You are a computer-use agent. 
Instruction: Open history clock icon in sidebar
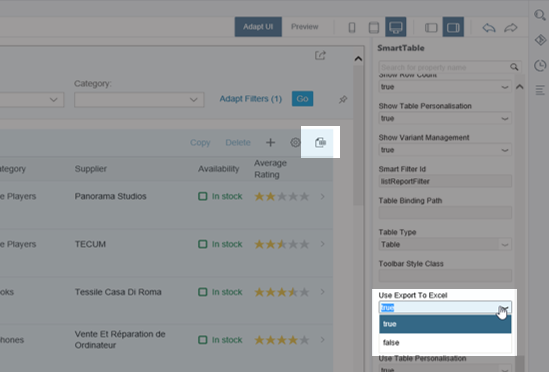(x=540, y=66)
